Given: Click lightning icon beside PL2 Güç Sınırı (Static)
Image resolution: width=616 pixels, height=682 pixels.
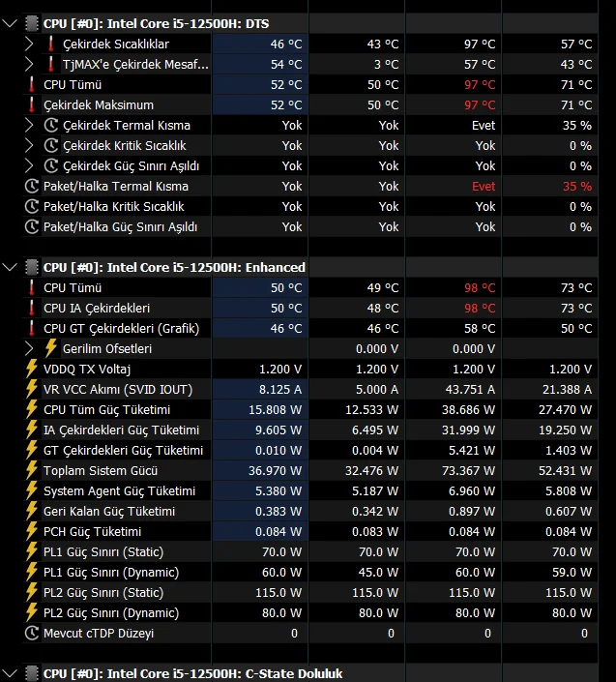Looking at the screenshot, I should [31, 592].
